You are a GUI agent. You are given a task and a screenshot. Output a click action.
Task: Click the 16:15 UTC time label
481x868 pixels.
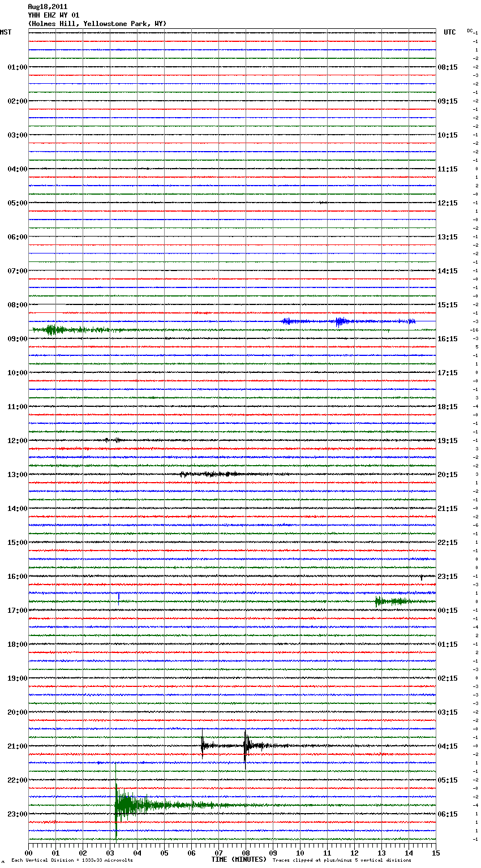pyautogui.click(x=448, y=339)
